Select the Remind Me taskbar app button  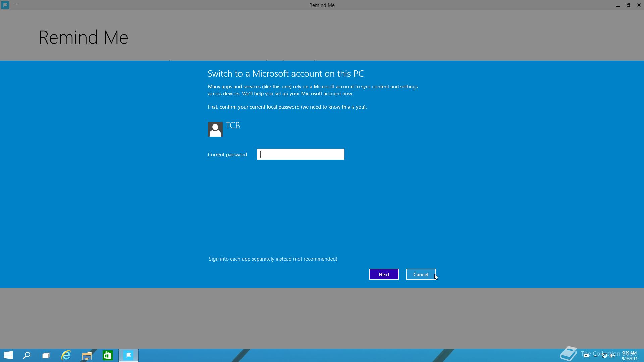[128, 355]
